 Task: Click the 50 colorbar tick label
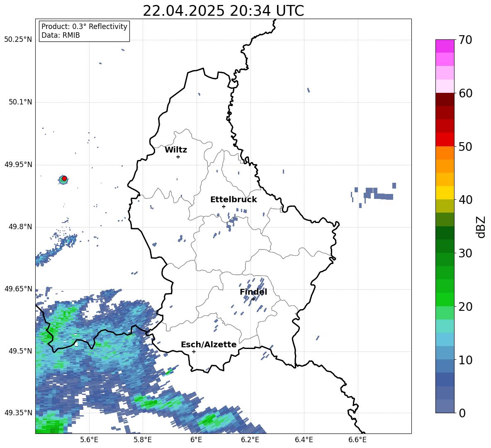tap(465, 147)
